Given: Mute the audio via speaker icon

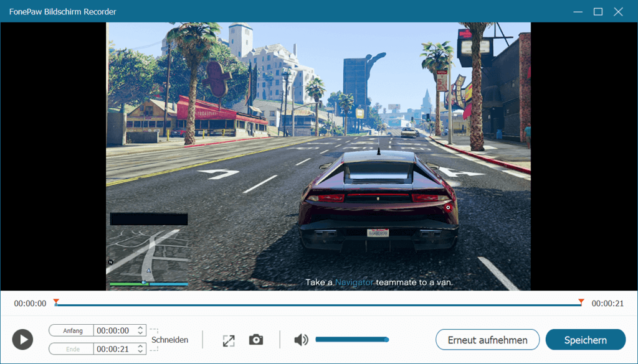Looking at the screenshot, I should coord(301,340).
